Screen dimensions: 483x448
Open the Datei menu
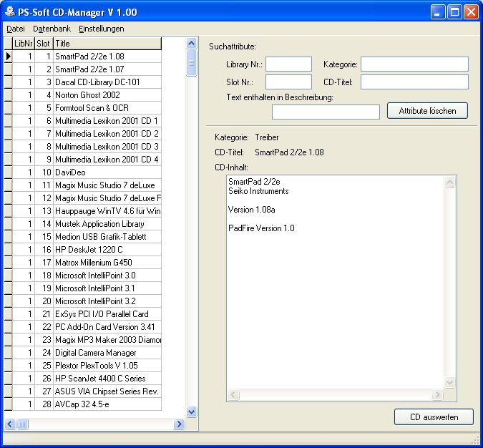[x=16, y=29]
